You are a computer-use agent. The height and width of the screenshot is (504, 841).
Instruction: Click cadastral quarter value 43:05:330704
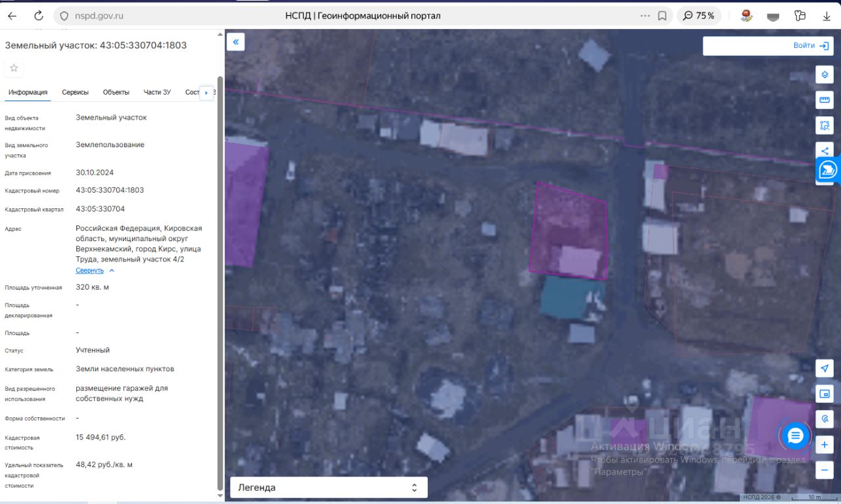click(x=101, y=209)
